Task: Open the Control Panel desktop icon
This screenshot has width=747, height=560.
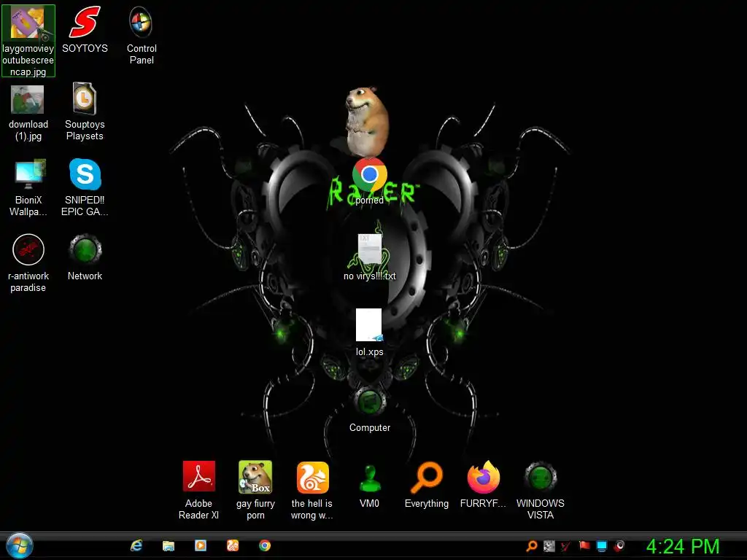Action: (142, 36)
